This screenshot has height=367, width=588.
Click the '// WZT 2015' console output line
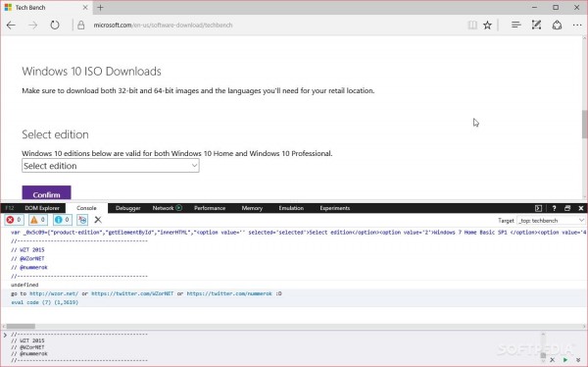point(27,250)
